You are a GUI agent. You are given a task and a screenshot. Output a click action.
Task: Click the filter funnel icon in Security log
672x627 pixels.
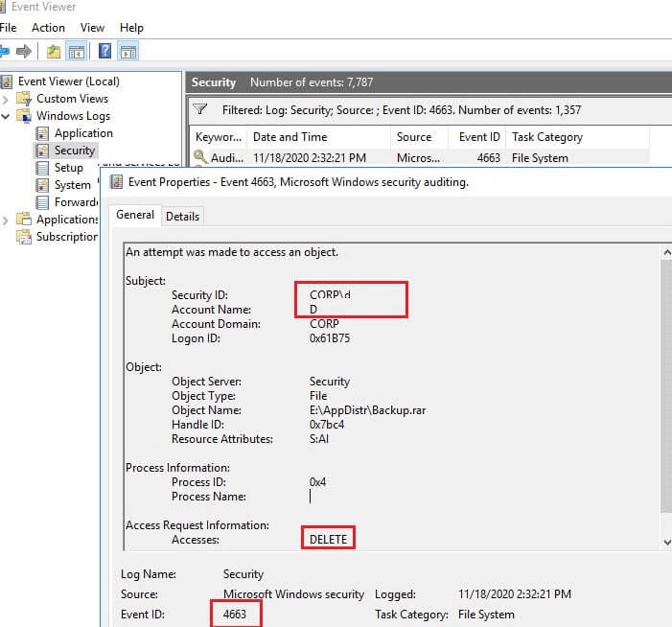(x=199, y=109)
